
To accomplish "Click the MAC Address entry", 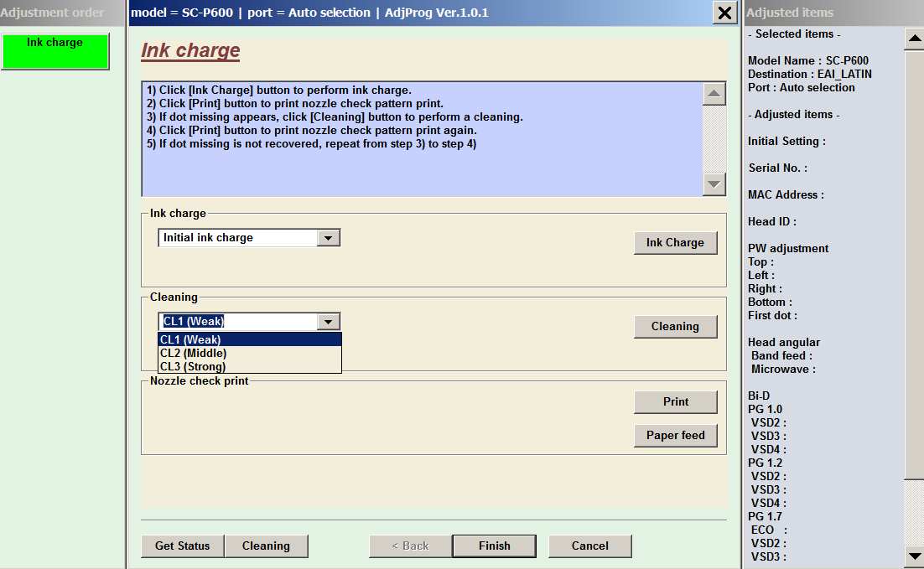I will (786, 195).
